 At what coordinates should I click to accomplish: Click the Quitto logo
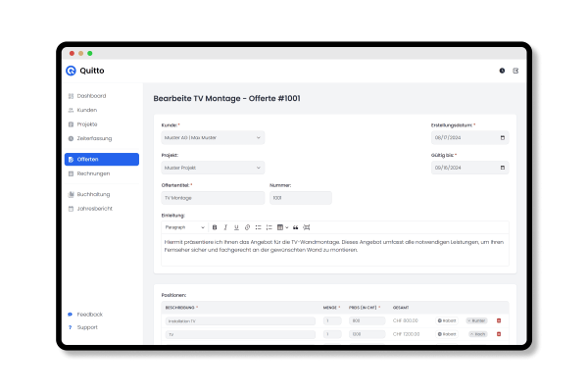click(85, 71)
